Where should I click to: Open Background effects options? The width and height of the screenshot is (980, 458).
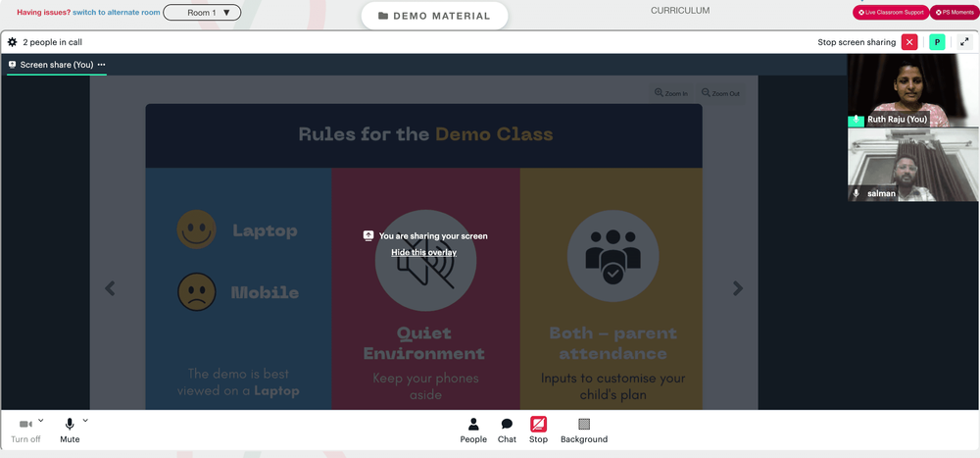(x=584, y=431)
